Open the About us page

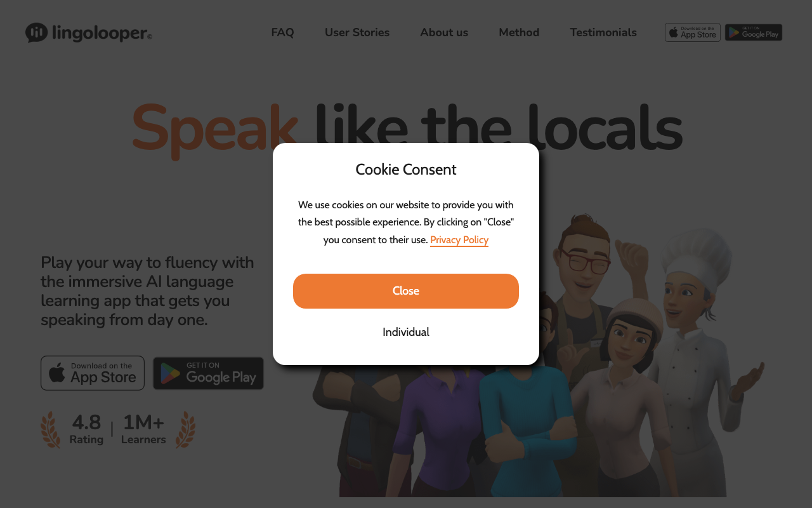(x=444, y=32)
